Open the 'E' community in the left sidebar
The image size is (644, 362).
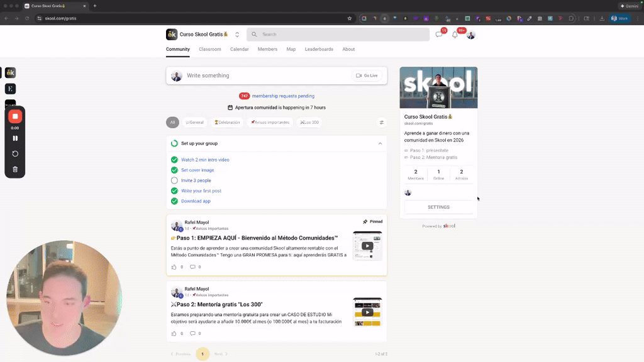10,89
